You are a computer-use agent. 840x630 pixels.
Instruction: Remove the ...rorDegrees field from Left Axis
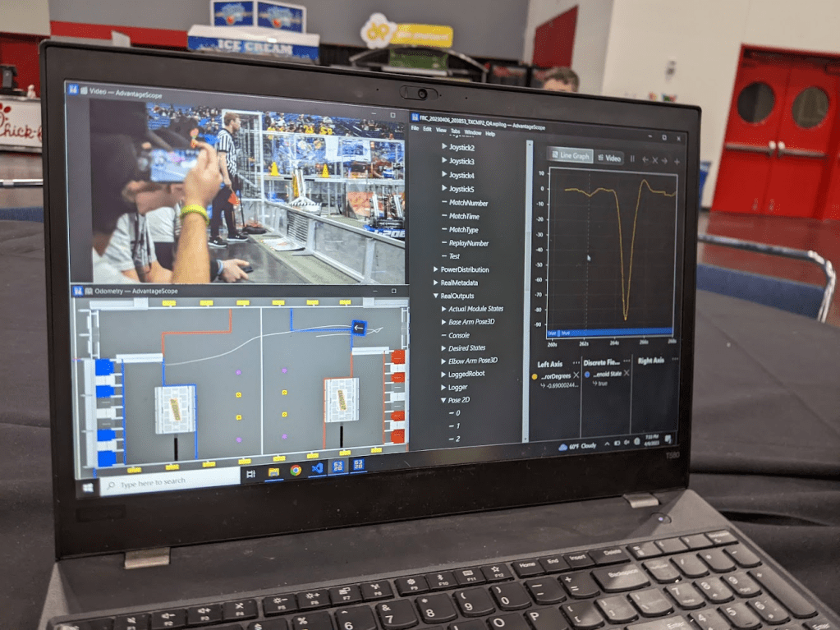click(576, 374)
